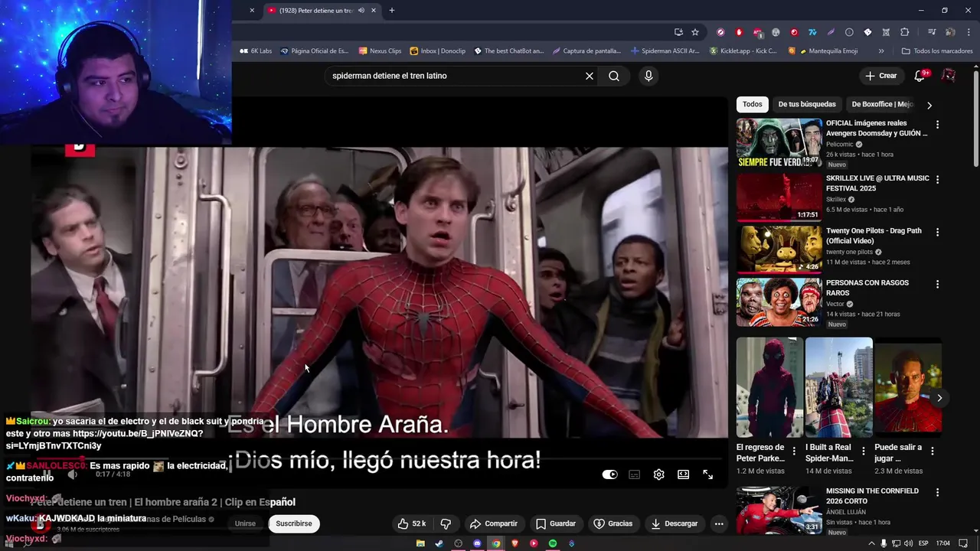Open the Chrome extensions puzzle menu
980x551 pixels.
coord(905,32)
